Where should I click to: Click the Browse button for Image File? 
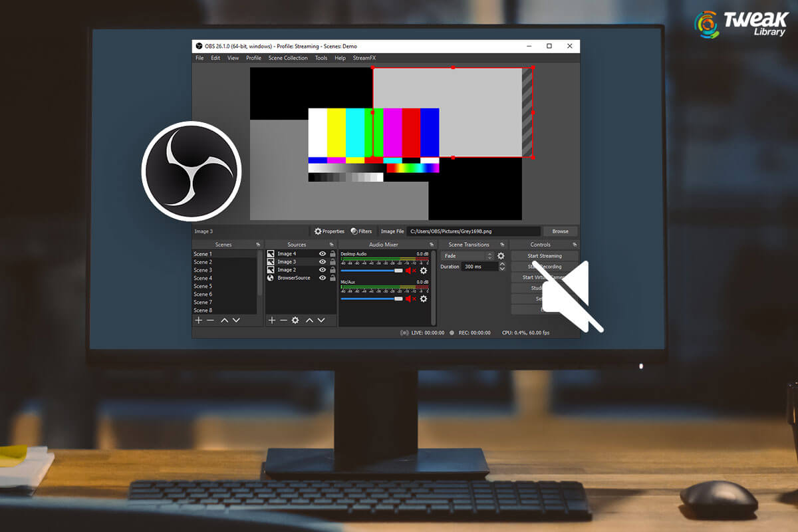(x=561, y=231)
